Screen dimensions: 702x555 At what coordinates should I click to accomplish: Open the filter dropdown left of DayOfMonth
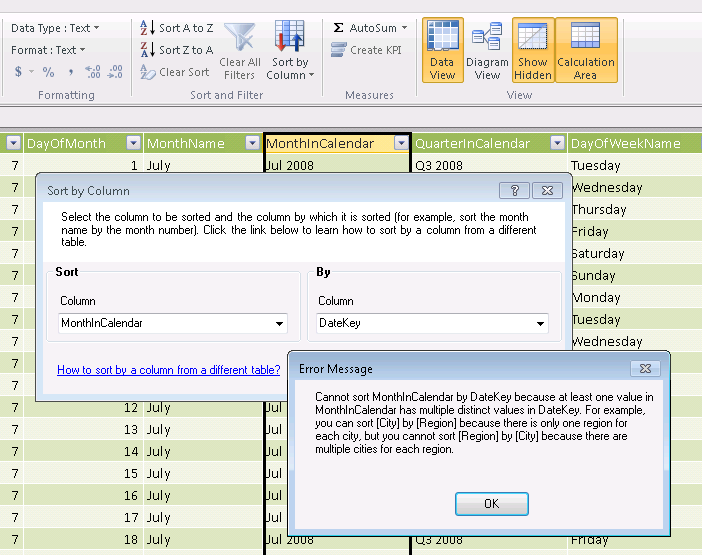14,143
